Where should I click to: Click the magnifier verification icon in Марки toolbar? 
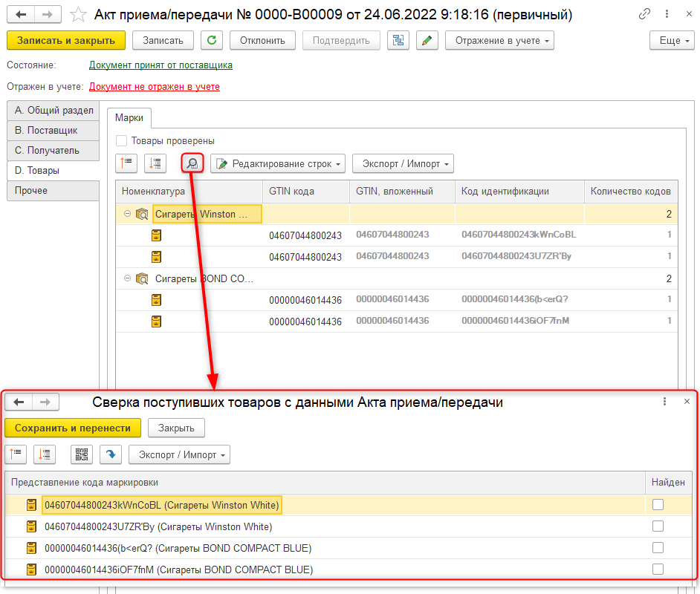(192, 163)
